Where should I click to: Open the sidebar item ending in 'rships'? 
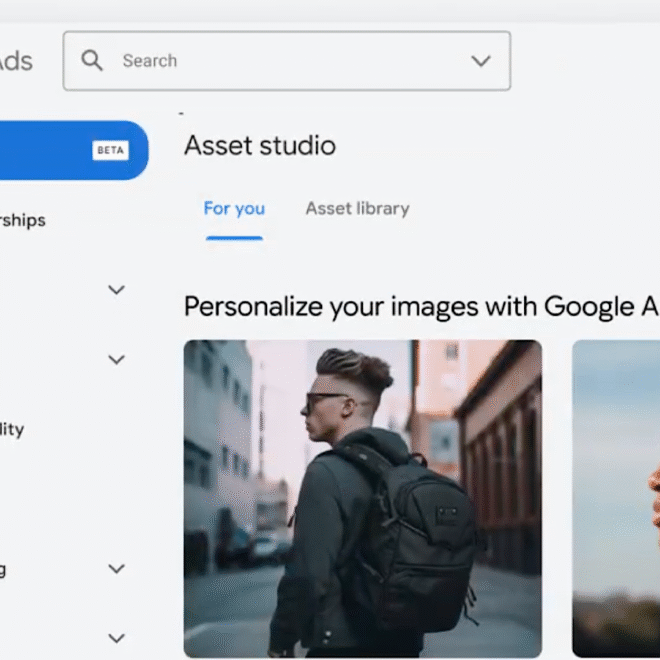(x=23, y=220)
